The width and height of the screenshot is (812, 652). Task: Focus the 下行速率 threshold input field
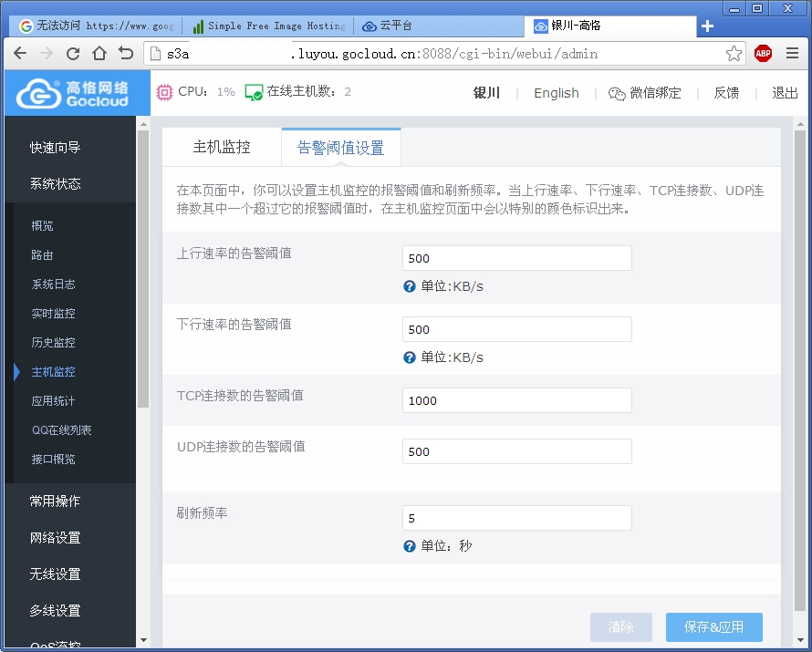click(516, 329)
